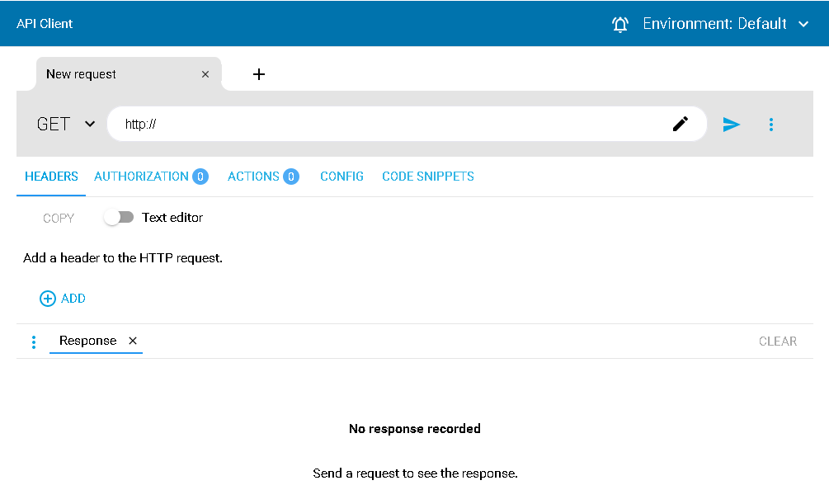
Task: Click the circled plus ADD header icon
Action: pos(48,299)
